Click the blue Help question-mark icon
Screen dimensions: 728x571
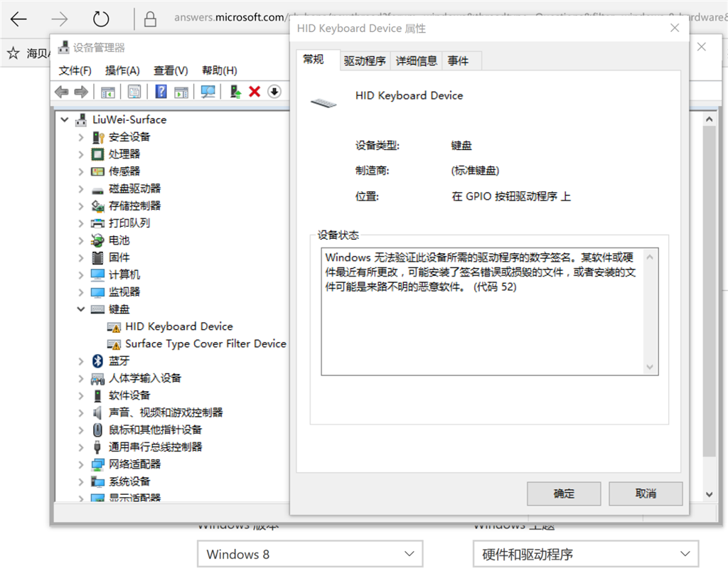pos(161,92)
